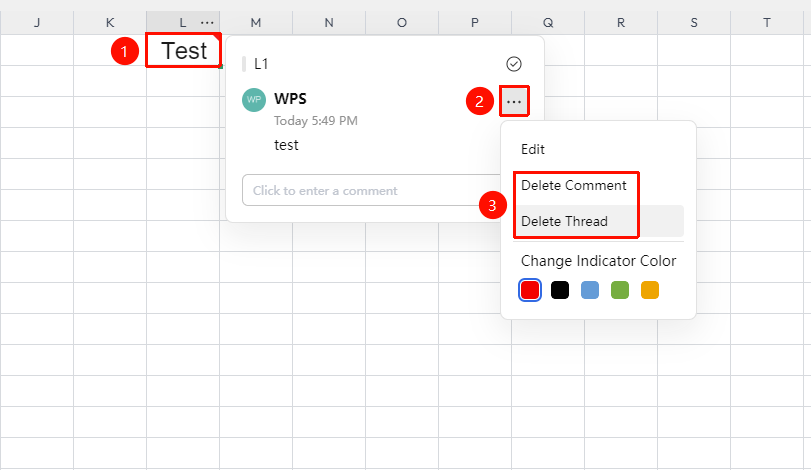Image resolution: width=811 pixels, height=470 pixels.
Task: Resolve the comment thread with checkmark icon
Action: [514, 64]
